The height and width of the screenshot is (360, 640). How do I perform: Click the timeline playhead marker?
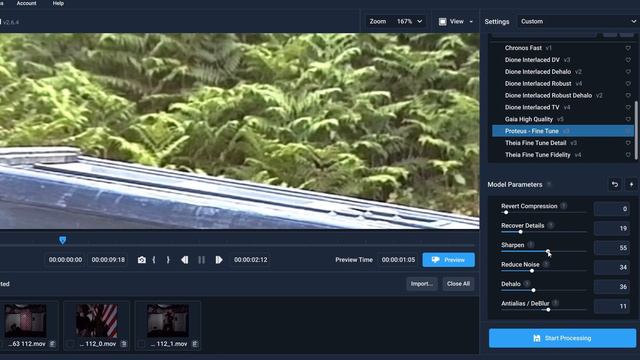pos(62,240)
